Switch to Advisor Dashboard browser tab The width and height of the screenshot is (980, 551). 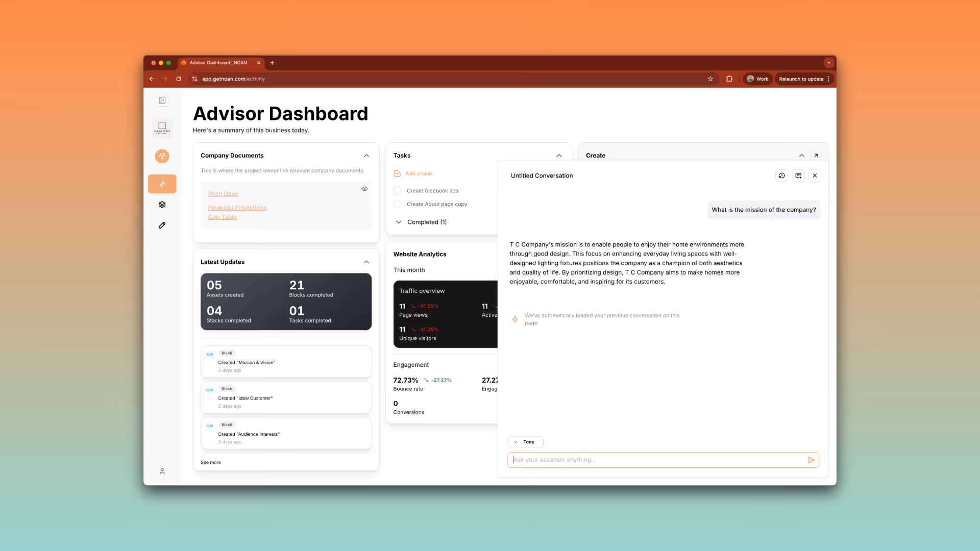[218, 63]
